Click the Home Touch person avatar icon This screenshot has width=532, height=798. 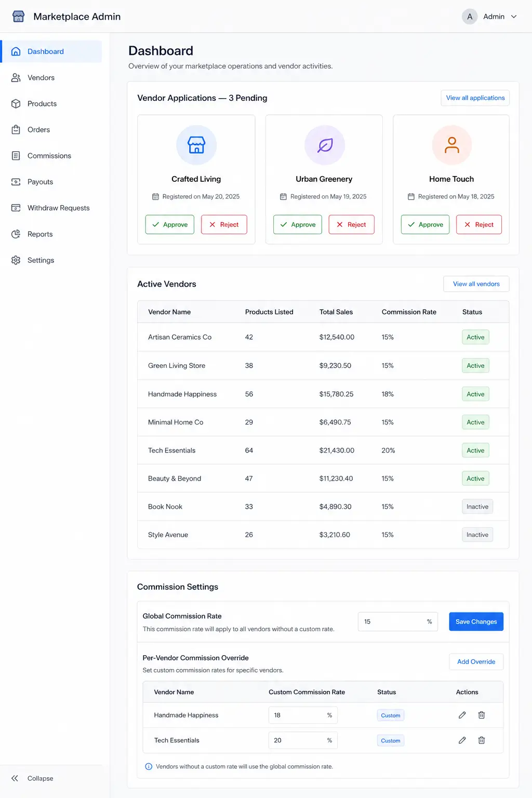(451, 145)
